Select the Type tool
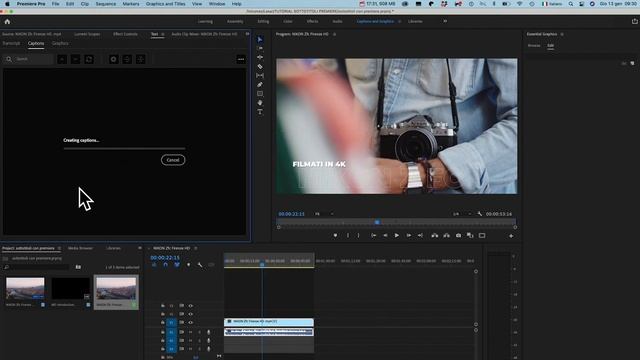The width and height of the screenshot is (640, 360). coord(260,112)
